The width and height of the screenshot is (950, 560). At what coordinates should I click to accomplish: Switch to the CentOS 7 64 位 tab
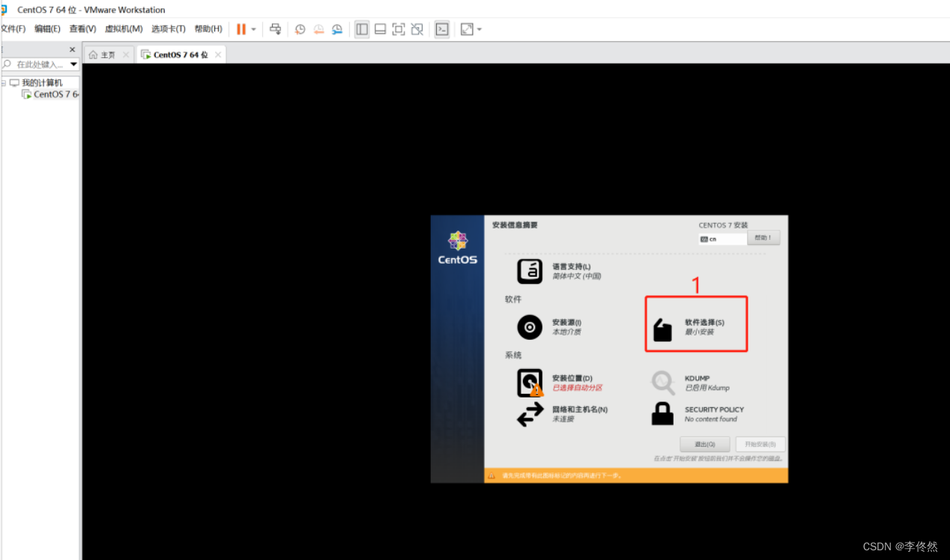[181, 55]
